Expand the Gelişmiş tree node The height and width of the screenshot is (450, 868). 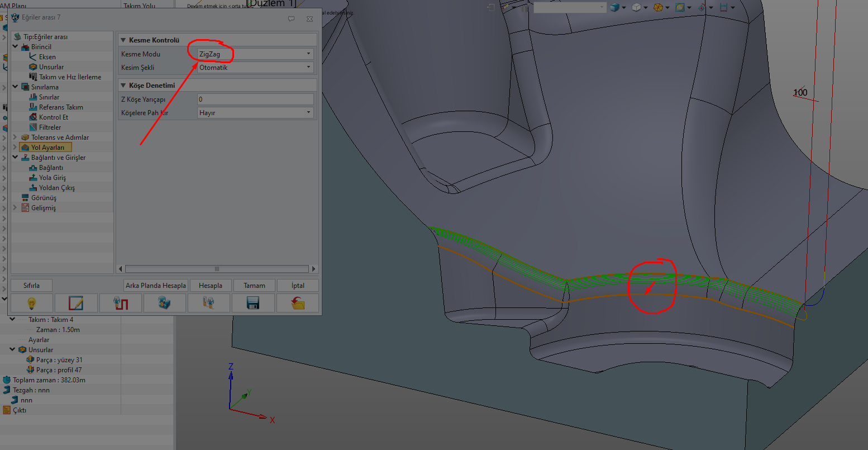15,208
